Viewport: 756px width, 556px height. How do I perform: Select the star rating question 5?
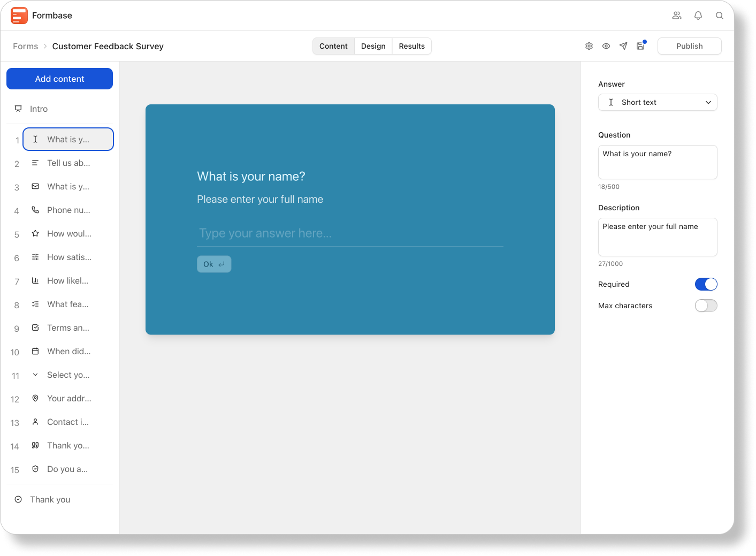(x=68, y=234)
